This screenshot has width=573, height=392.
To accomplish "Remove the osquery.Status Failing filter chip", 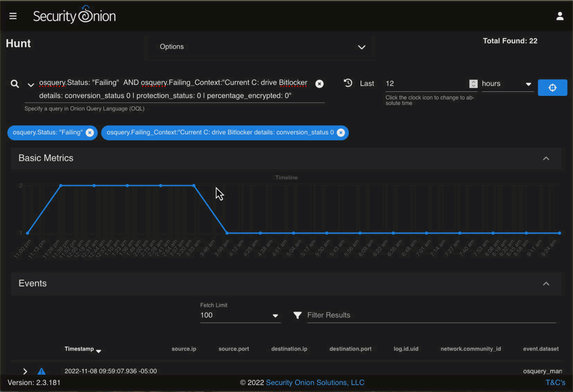I will (89, 132).
